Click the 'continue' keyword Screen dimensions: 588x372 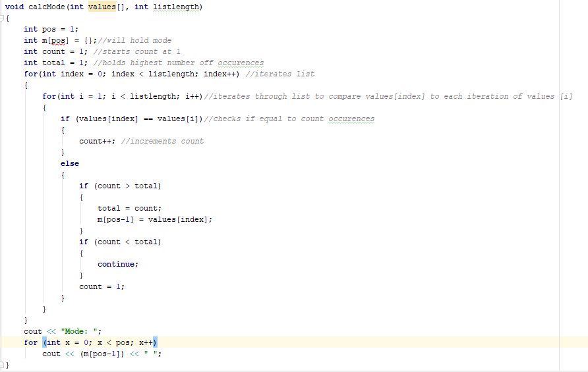click(116, 265)
